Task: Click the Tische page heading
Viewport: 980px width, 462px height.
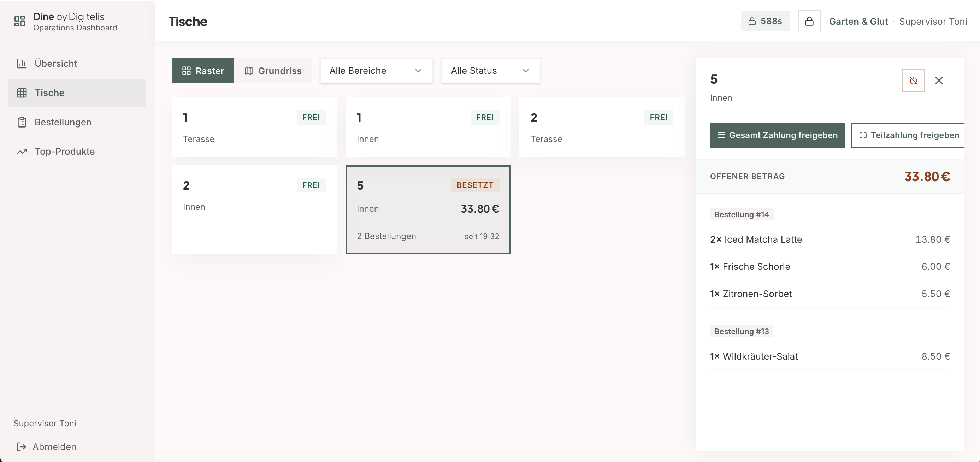Action: 188,22
